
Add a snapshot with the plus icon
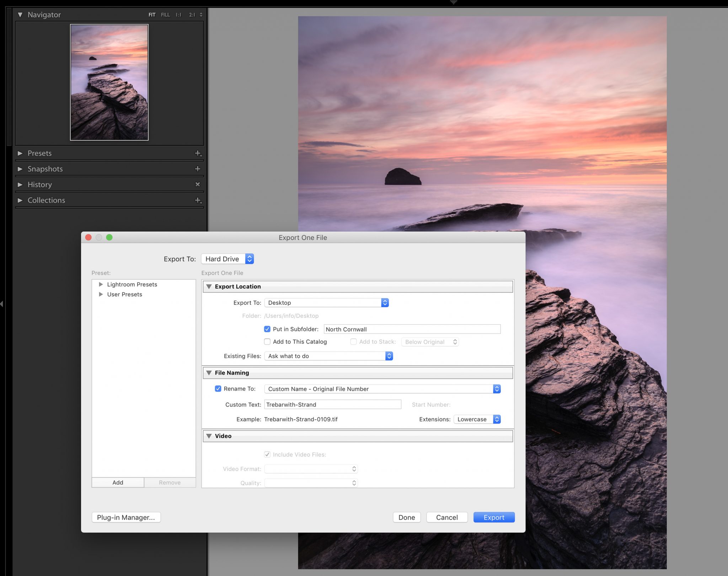[198, 169]
